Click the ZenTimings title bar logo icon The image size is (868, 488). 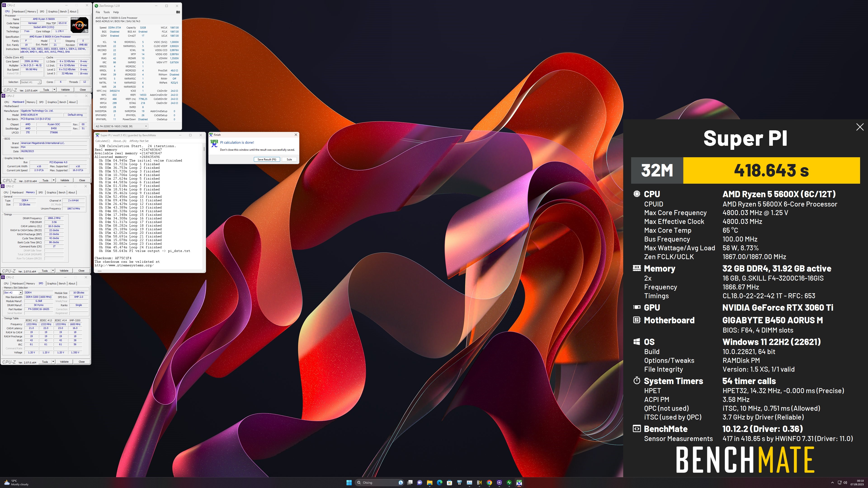tap(97, 6)
